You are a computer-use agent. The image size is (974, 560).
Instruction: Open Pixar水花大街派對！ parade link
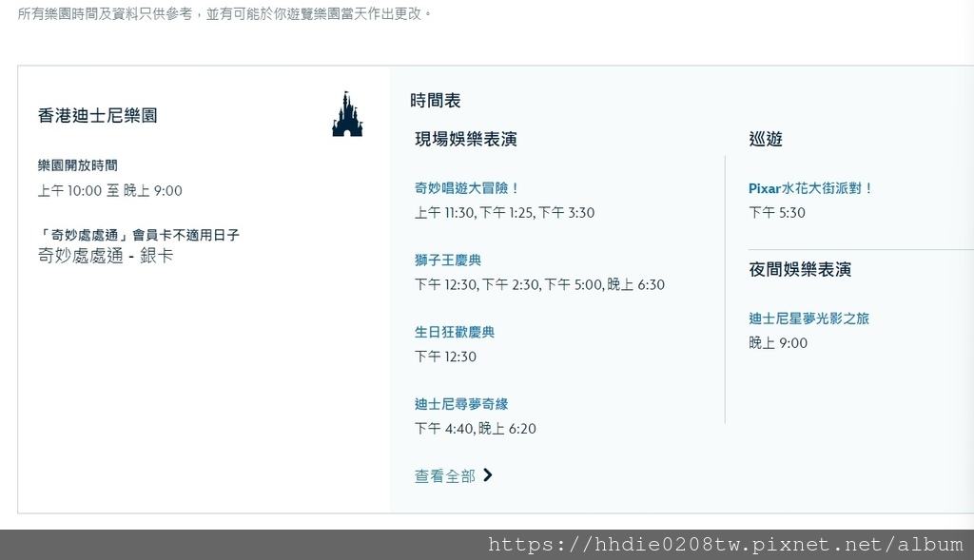pos(810,188)
